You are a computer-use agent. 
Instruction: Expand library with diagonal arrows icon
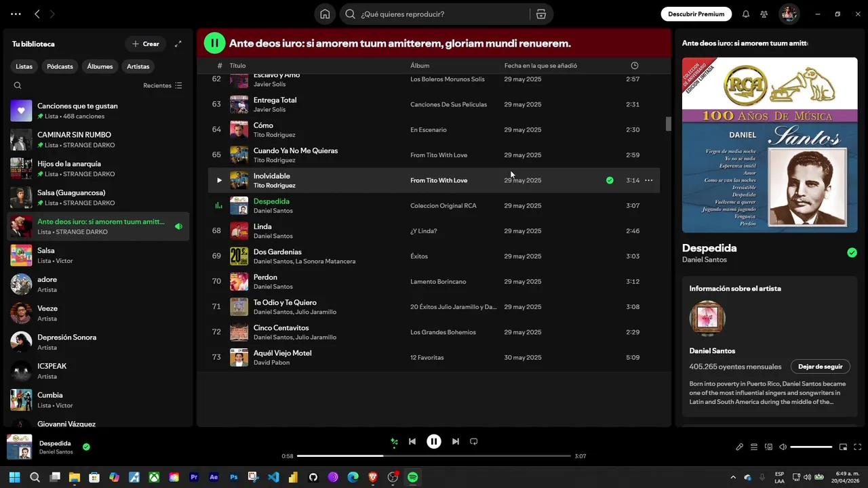pos(178,44)
